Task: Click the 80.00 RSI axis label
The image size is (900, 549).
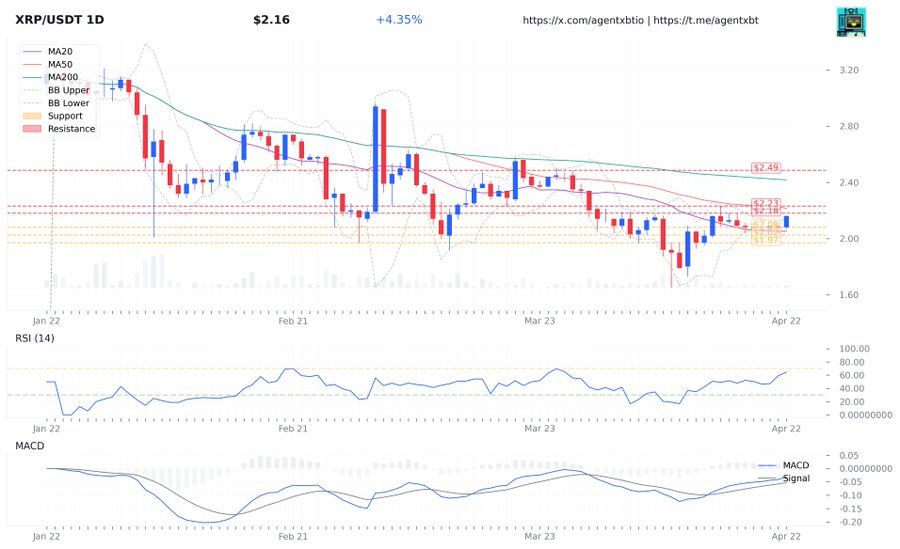Action: (x=852, y=362)
